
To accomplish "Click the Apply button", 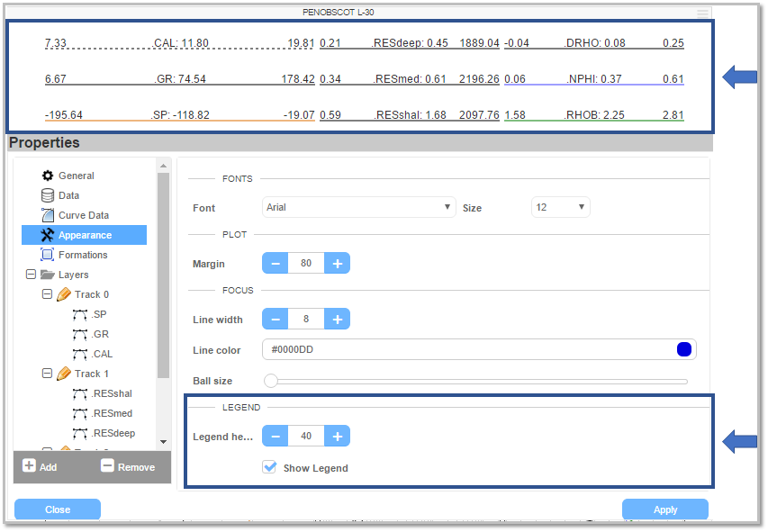I will (x=665, y=509).
